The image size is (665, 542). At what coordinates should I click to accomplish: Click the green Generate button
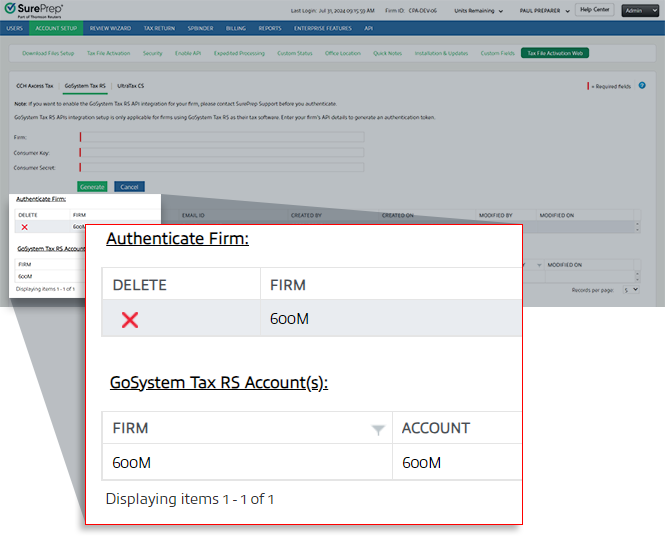point(92,187)
